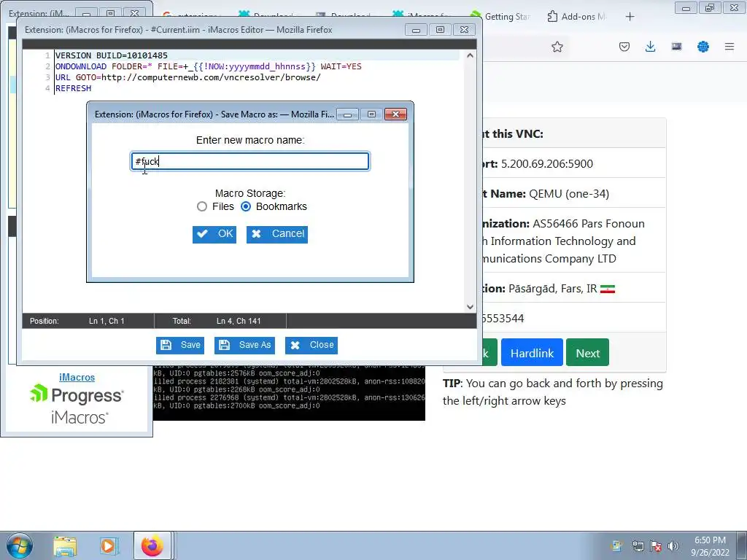Image resolution: width=747 pixels, height=560 pixels.
Task: Click editor scrollbar down arrow
Action: [471, 307]
